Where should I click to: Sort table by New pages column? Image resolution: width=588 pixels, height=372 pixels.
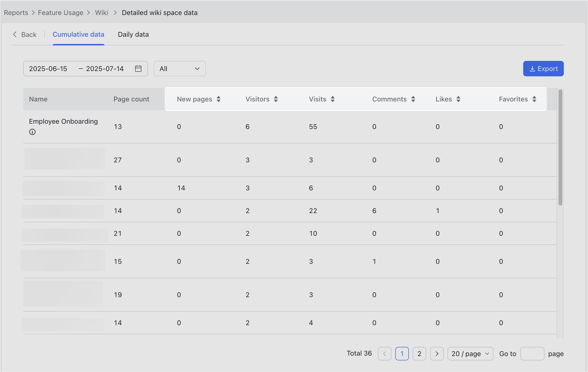tap(219, 99)
